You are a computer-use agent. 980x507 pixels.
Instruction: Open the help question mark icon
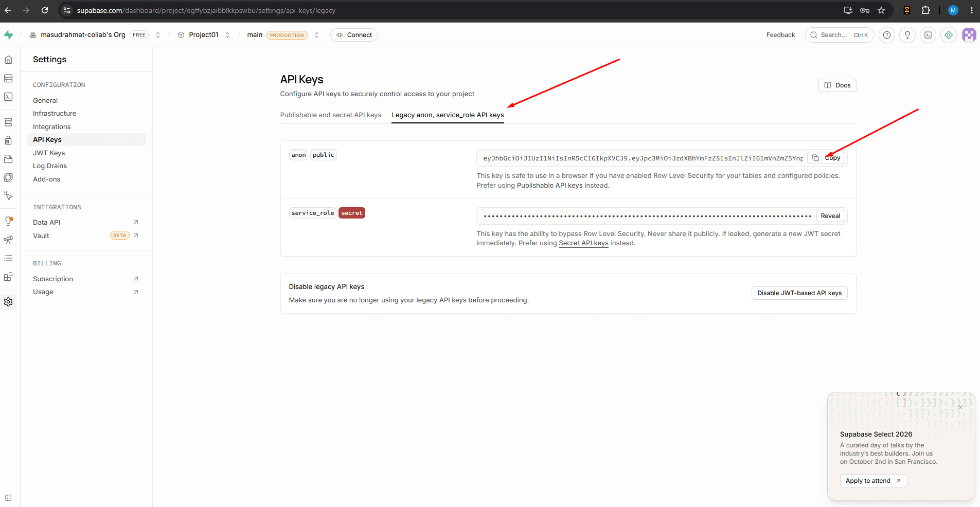[x=887, y=35]
